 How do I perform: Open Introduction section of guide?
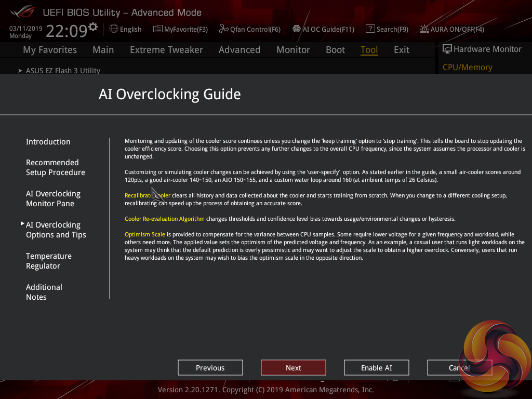pos(48,142)
